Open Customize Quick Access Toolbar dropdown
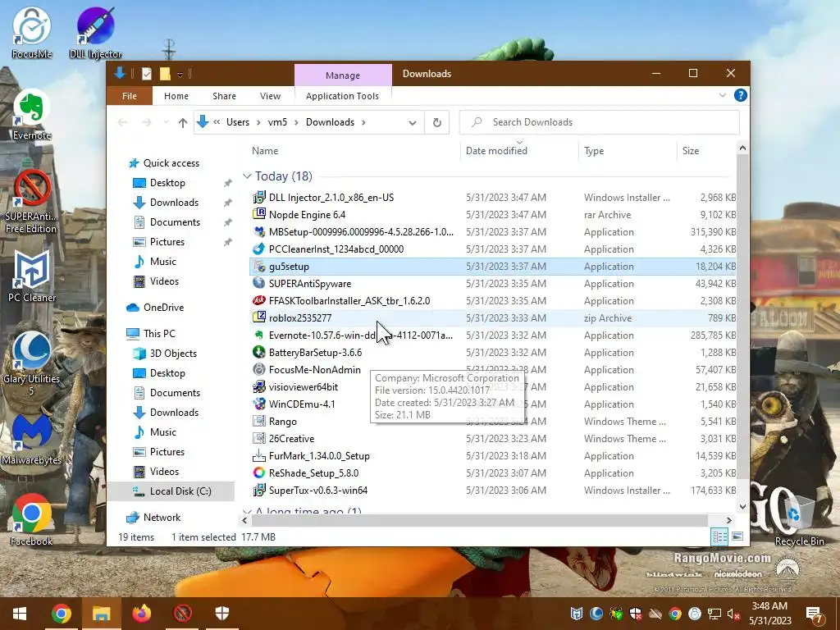The image size is (840, 630). coord(180,74)
